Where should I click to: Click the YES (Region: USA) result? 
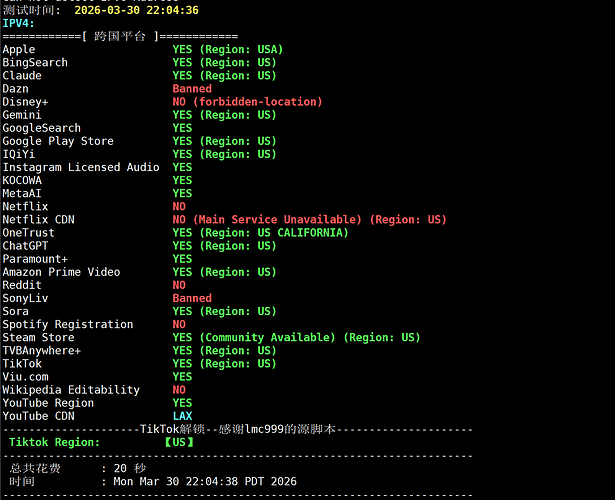tap(228, 49)
